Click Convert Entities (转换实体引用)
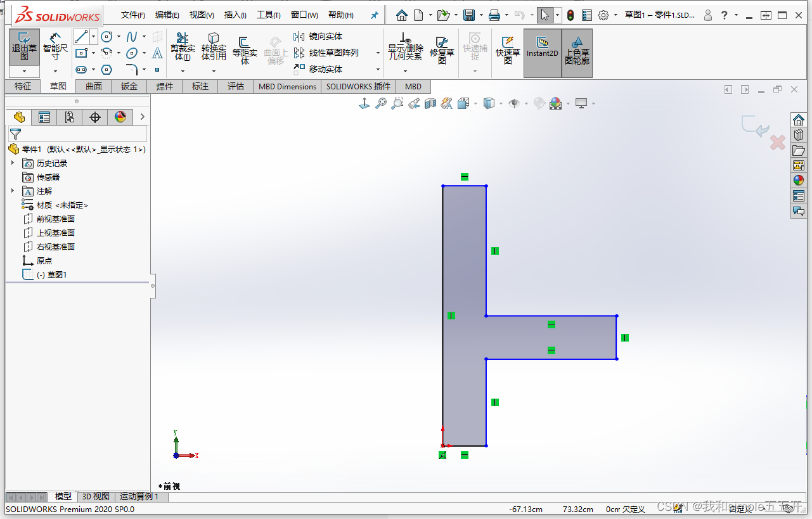This screenshot has height=519, width=812. click(x=214, y=48)
